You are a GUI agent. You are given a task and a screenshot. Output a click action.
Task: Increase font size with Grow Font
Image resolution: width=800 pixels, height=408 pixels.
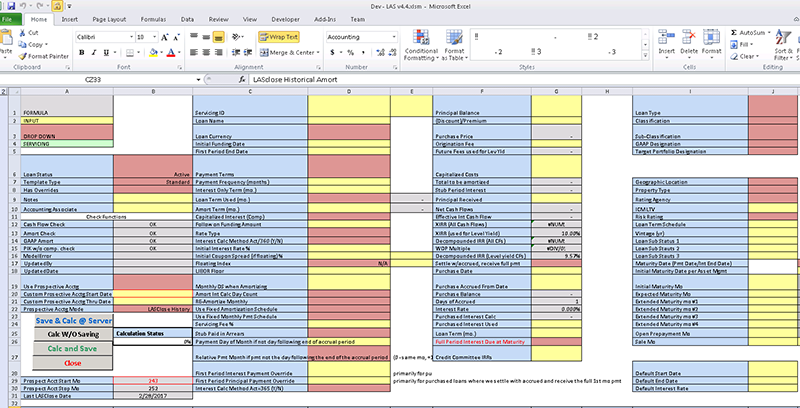tap(165, 37)
